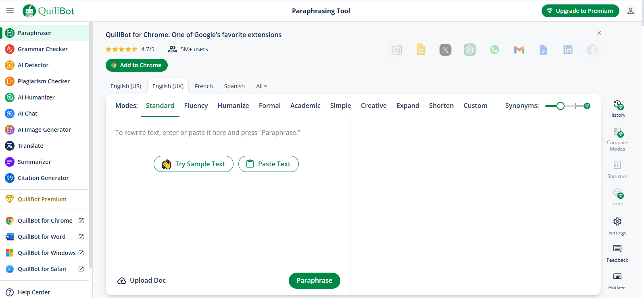Click Try Sample Text button
Screen dimensions: 644x298
(194, 164)
